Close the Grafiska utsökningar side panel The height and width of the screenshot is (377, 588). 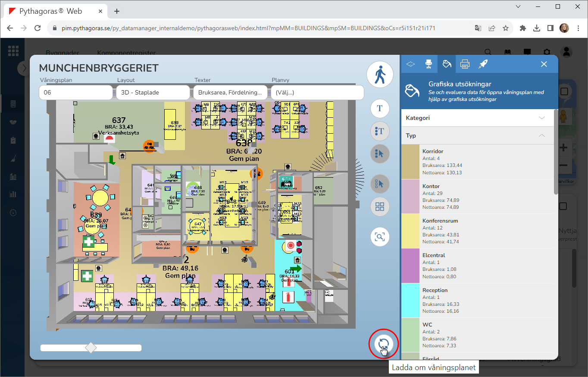click(x=544, y=64)
